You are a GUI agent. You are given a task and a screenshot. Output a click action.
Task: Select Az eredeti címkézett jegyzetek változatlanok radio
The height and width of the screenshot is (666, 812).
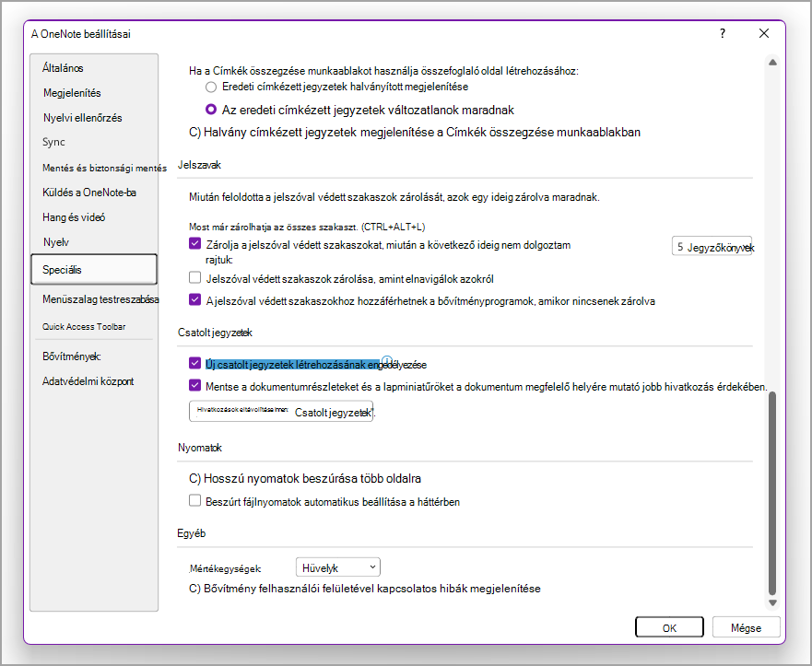pos(211,110)
